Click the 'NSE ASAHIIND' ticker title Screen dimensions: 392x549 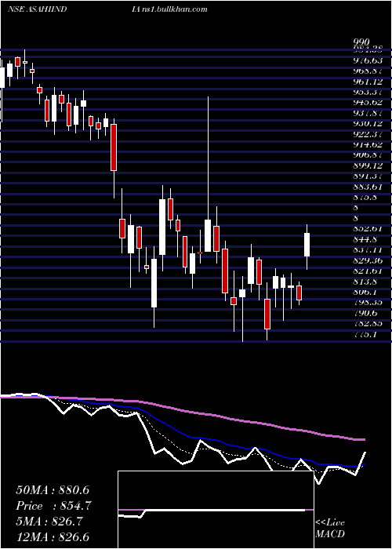(38, 9)
